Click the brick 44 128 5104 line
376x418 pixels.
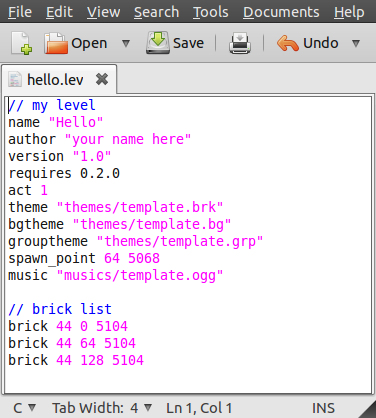coord(76,360)
